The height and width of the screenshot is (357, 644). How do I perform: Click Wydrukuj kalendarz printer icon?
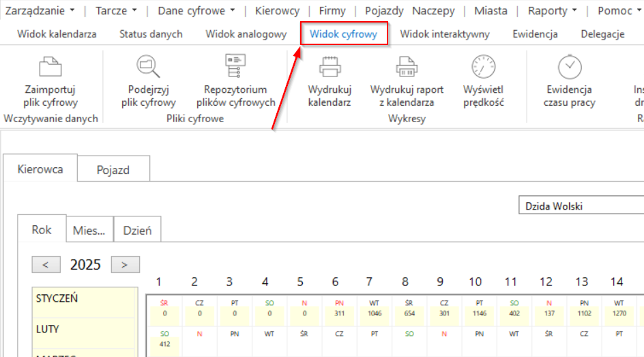(330, 66)
